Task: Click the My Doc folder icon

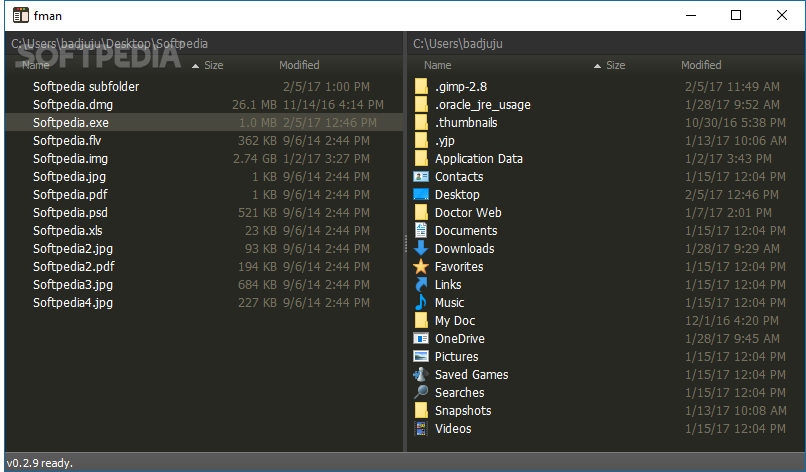Action: [421, 320]
